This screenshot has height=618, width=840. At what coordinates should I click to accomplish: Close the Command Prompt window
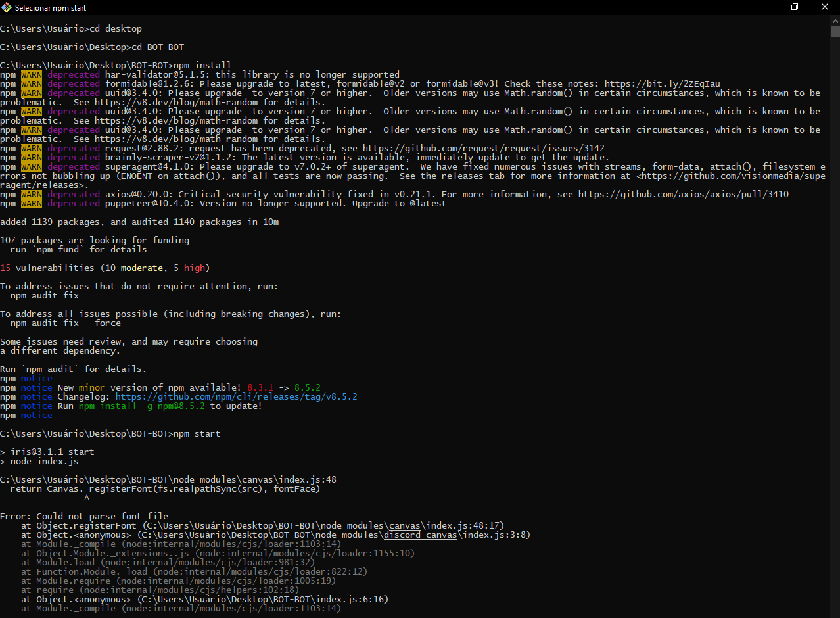pyautogui.click(x=824, y=7)
